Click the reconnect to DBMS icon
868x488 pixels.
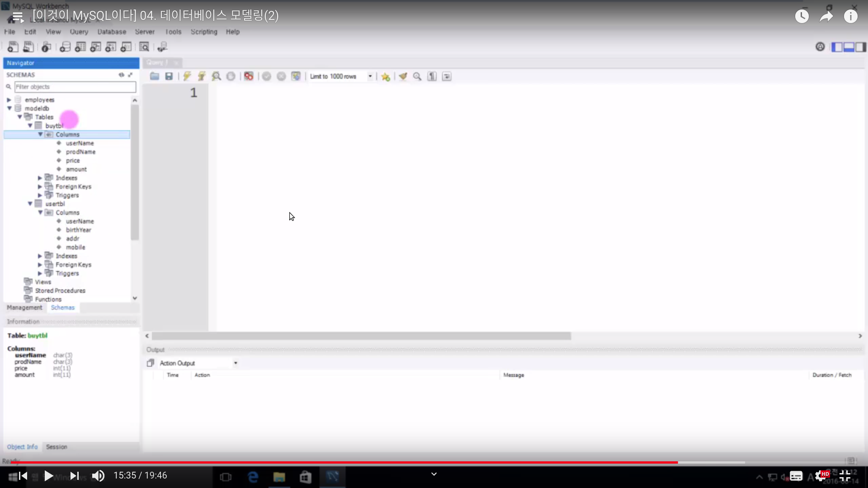162,47
